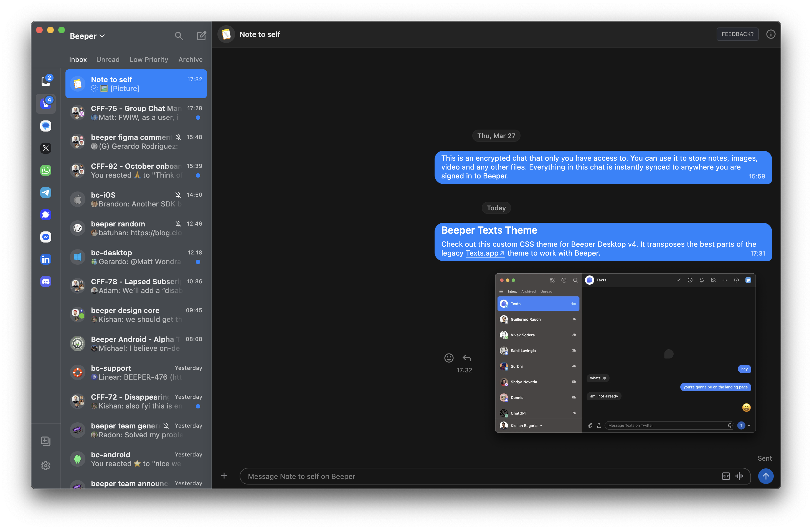Viewport: 812px width, 530px height.
Task: Click the Sent status label
Action: pos(765,458)
